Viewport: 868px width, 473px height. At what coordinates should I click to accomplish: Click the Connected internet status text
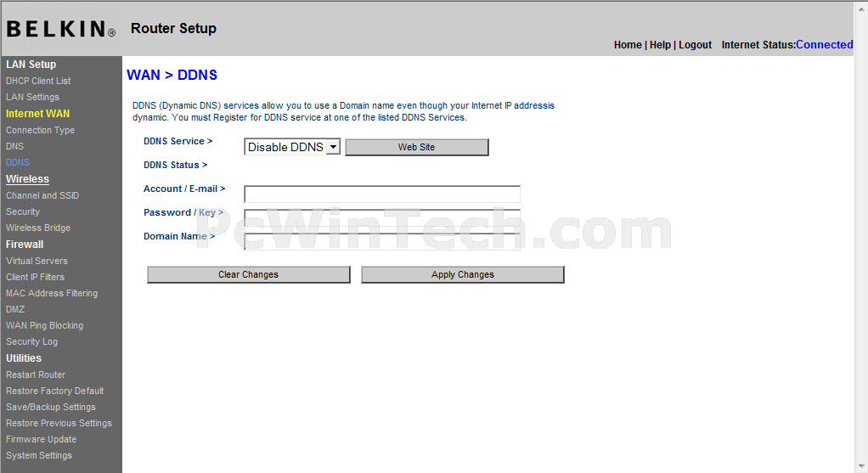(x=825, y=44)
